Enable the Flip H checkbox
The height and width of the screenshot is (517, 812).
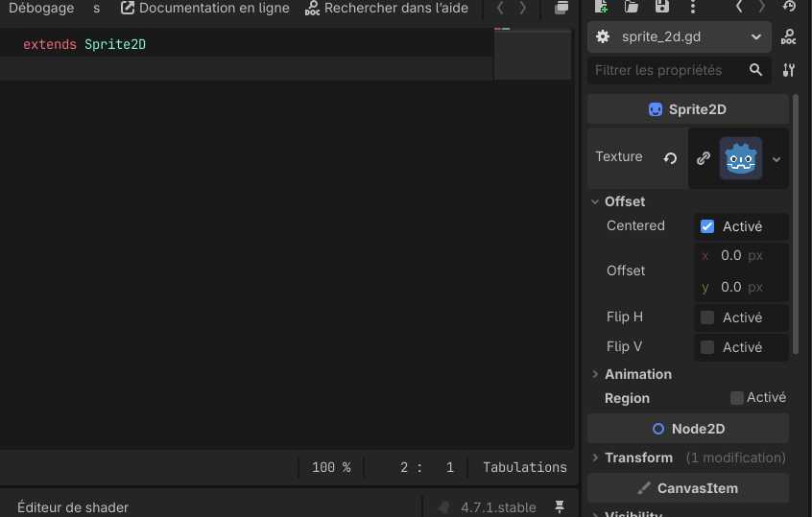(x=706, y=317)
